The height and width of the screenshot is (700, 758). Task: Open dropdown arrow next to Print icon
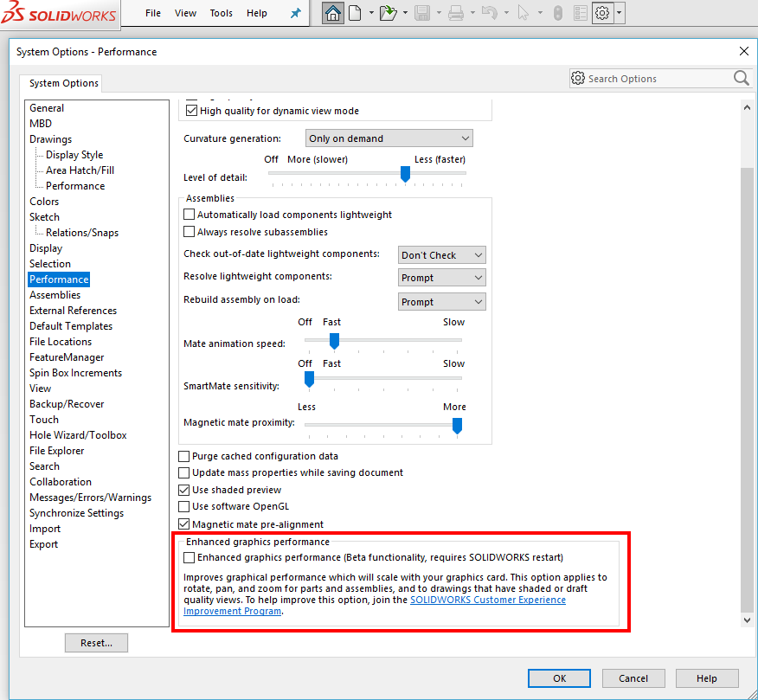tap(472, 13)
